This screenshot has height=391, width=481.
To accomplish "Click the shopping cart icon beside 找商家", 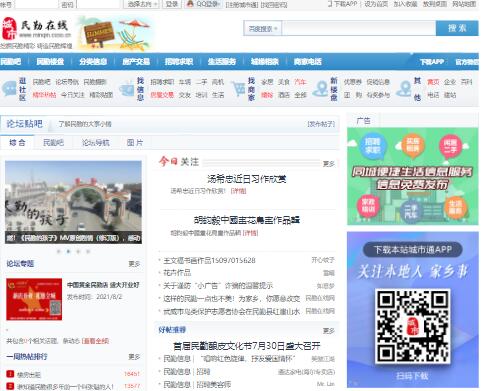I will click(x=239, y=89).
